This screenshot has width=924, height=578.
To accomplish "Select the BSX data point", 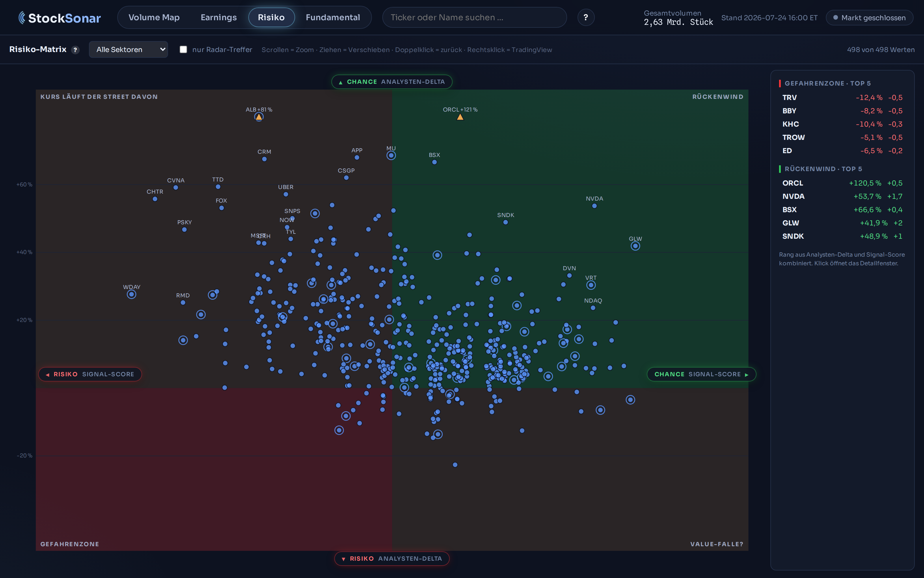I will click(434, 162).
